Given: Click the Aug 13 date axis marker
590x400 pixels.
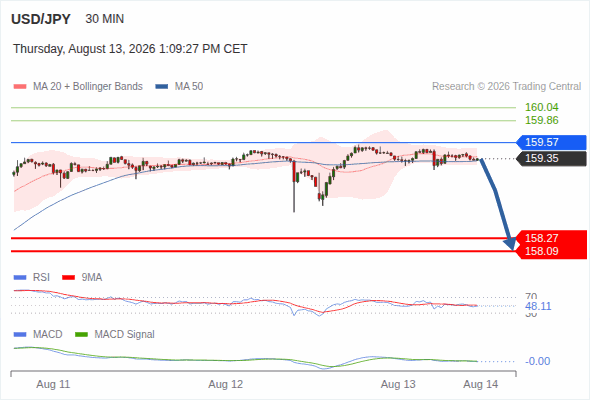Looking at the screenshot, I should [x=398, y=384].
